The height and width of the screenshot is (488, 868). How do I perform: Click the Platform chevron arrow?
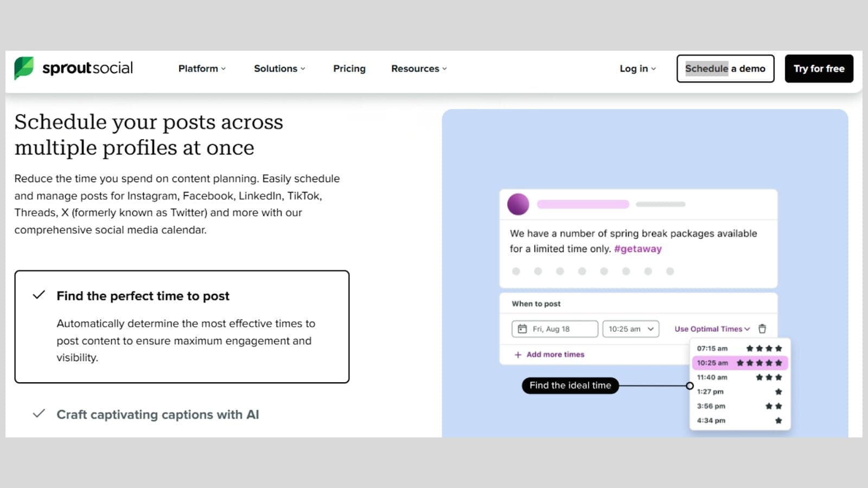coord(224,69)
